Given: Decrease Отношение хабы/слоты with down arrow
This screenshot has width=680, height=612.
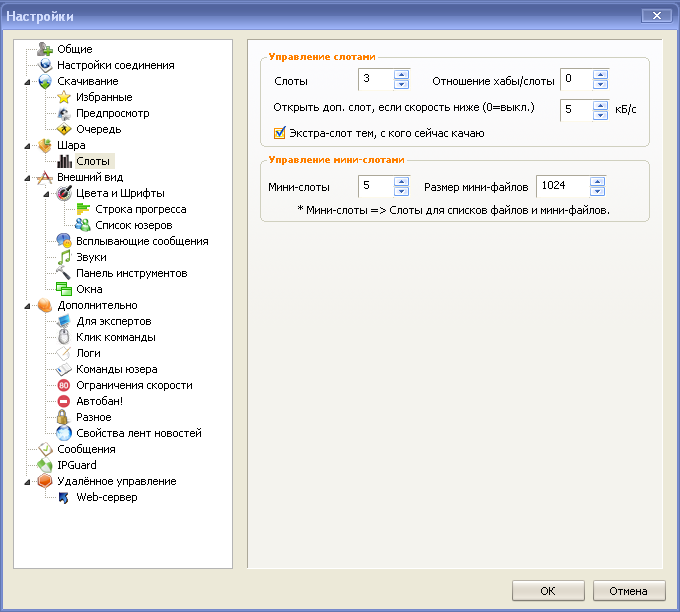Looking at the screenshot, I should [x=600, y=84].
